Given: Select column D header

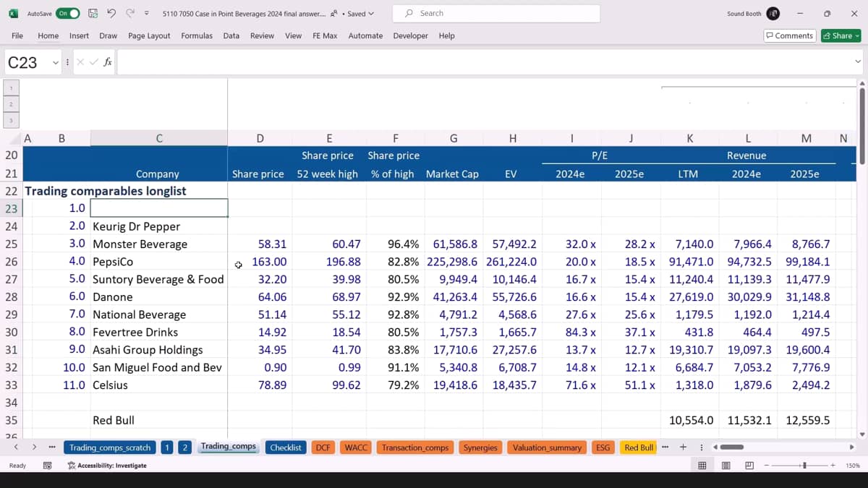Looking at the screenshot, I should coord(260,138).
